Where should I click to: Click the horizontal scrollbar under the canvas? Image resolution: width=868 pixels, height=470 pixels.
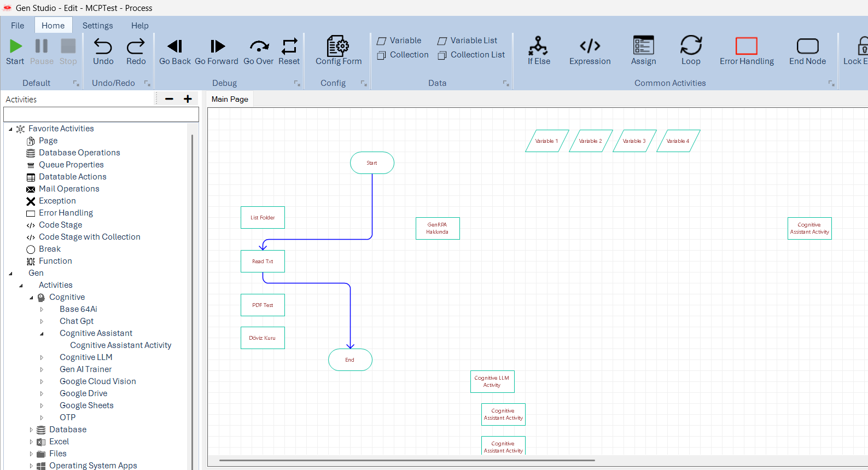(407, 461)
